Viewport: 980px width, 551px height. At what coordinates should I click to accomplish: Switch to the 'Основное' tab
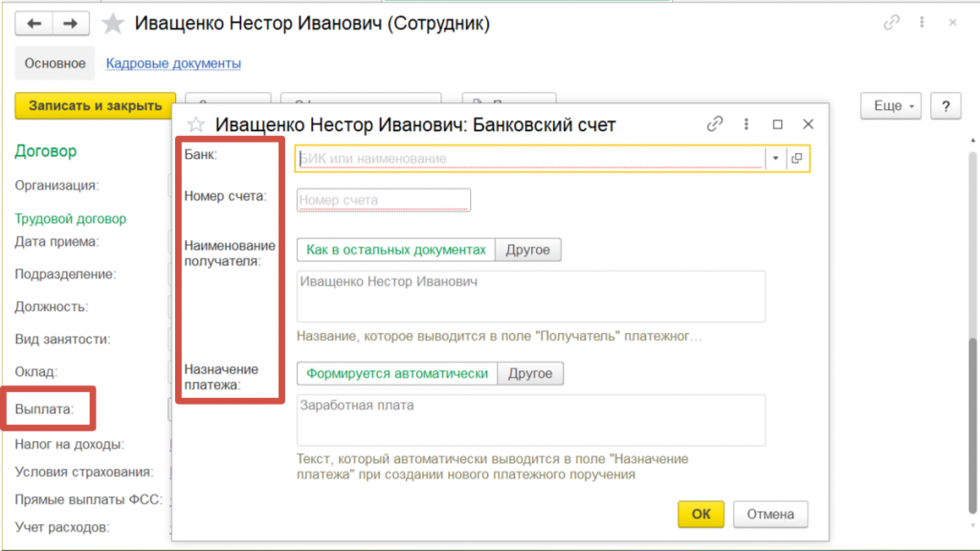pos(55,63)
